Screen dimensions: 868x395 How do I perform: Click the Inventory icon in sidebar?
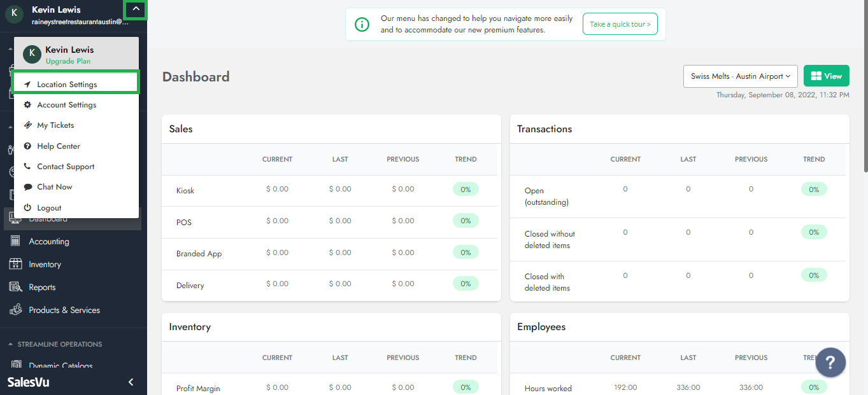16,264
